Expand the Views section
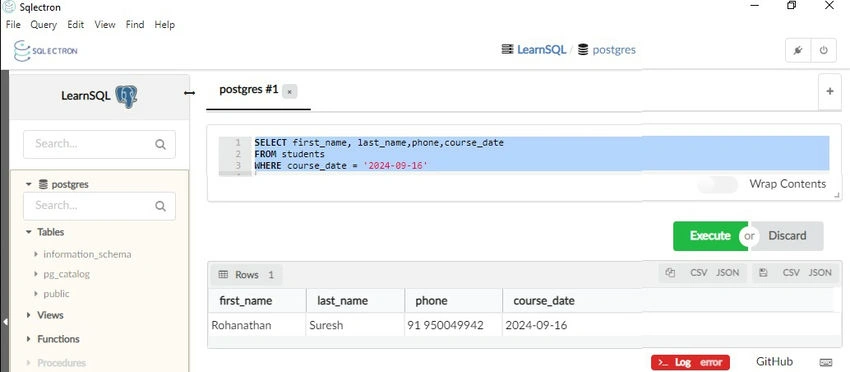The width and height of the screenshot is (850, 372). 28,315
